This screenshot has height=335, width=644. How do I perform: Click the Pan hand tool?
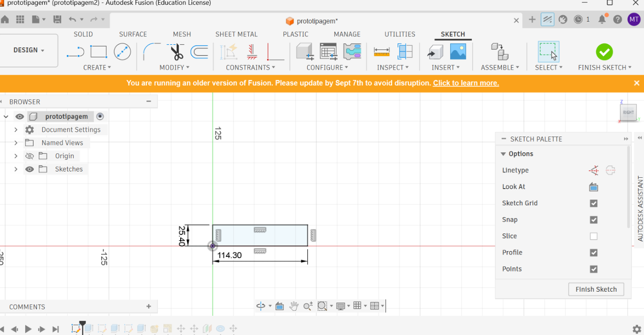(x=294, y=306)
